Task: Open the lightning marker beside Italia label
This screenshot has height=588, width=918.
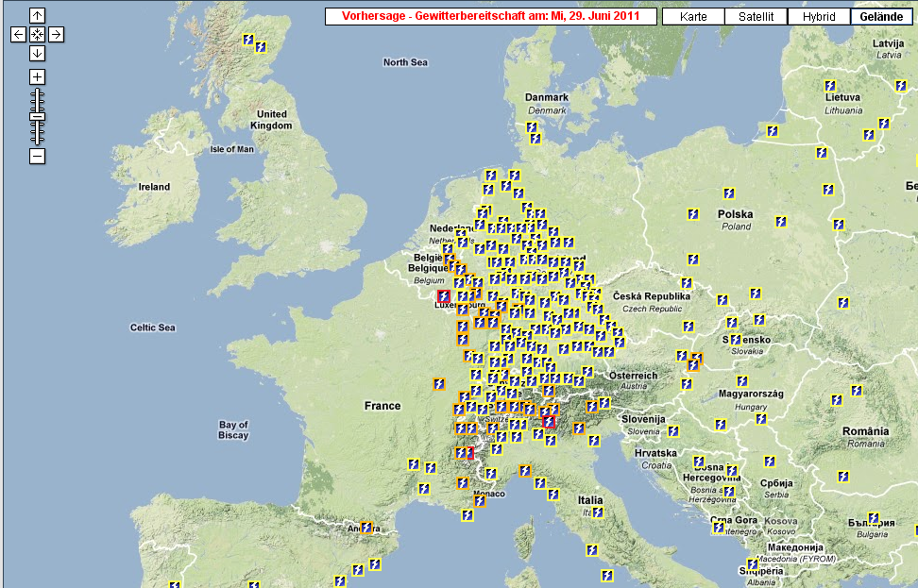Action: point(598,512)
